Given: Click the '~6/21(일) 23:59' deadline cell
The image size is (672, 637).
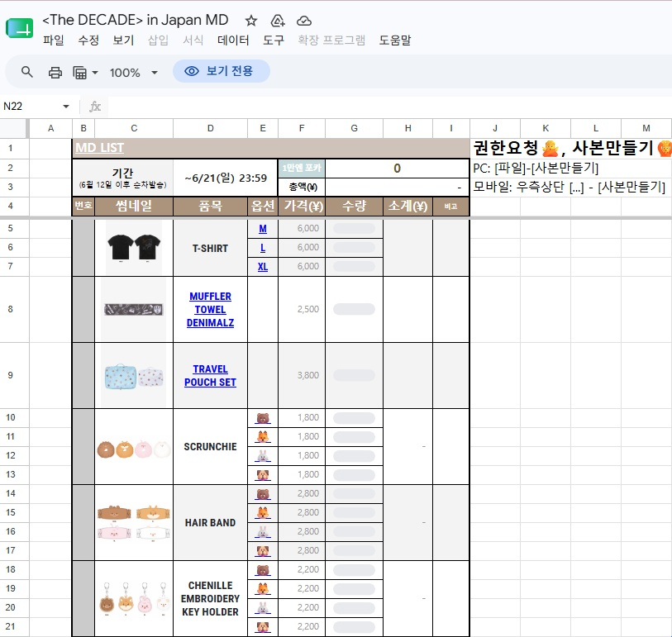Looking at the screenshot, I should click(x=226, y=178).
